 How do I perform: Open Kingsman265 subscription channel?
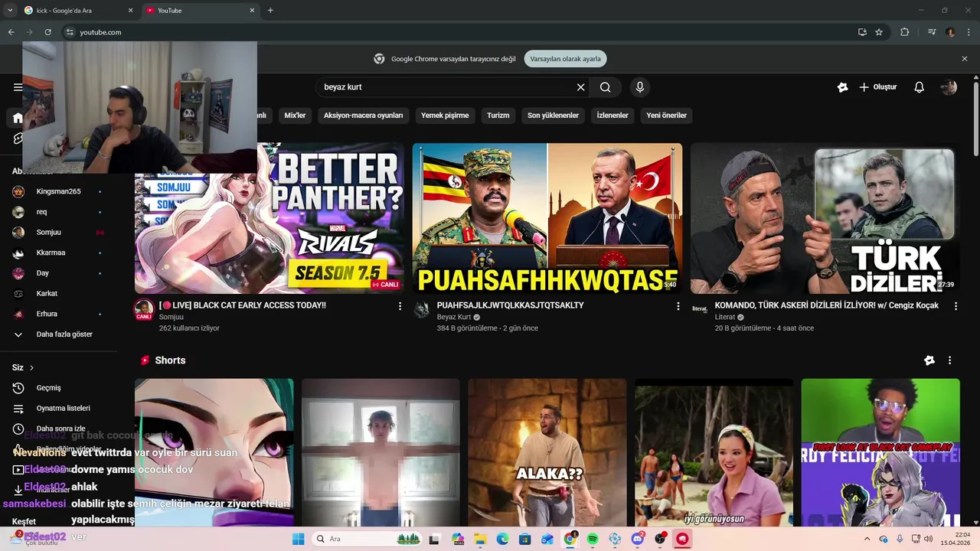[58, 191]
